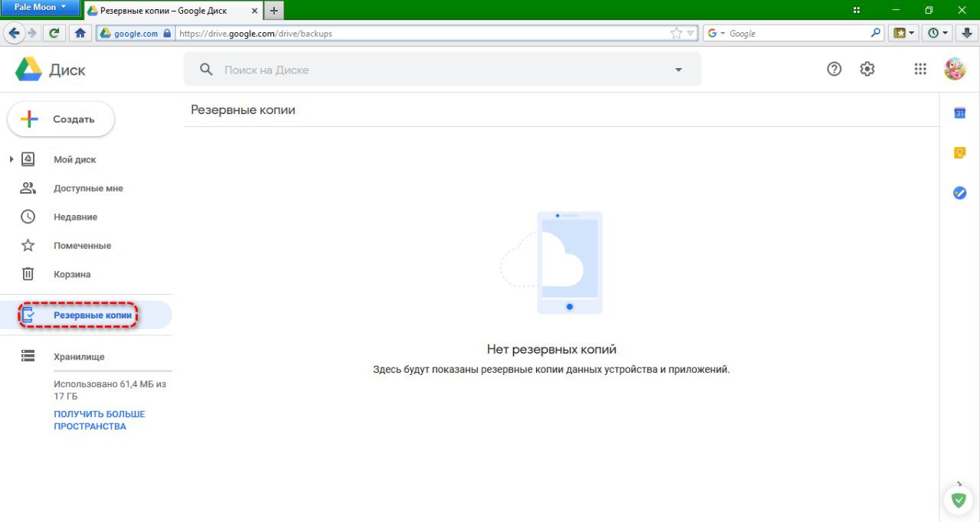Click the green shield protection badge

click(x=958, y=501)
